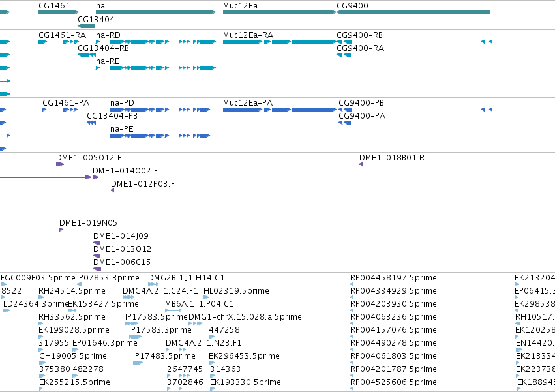Click the na-PD protein feature

pyautogui.click(x=160, y=110)
